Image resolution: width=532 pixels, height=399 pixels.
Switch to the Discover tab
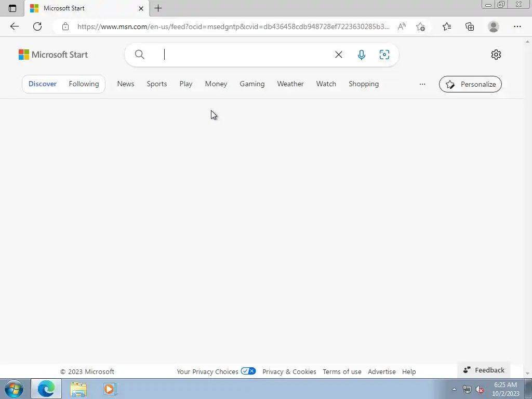click(x=43, y=84)
